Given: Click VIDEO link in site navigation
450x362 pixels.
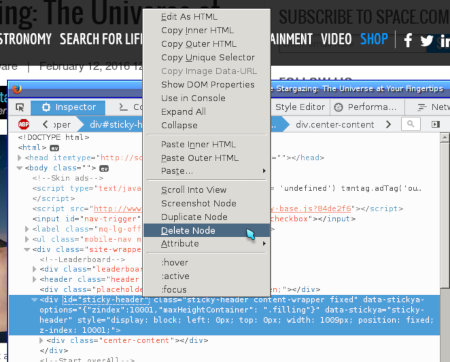Looking at the screenshot, I should coord(336,39).
